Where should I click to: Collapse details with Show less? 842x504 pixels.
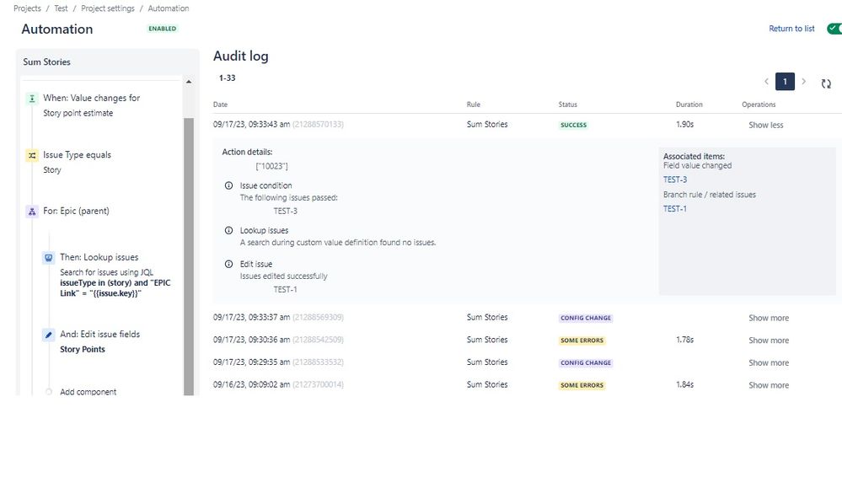[x=766, y=125]
